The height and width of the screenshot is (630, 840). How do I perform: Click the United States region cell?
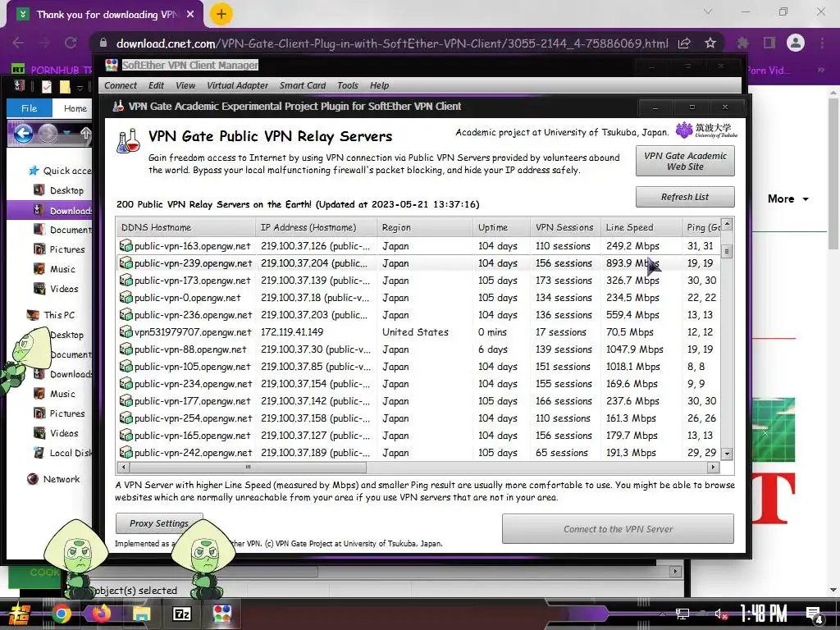coord(415,332)
